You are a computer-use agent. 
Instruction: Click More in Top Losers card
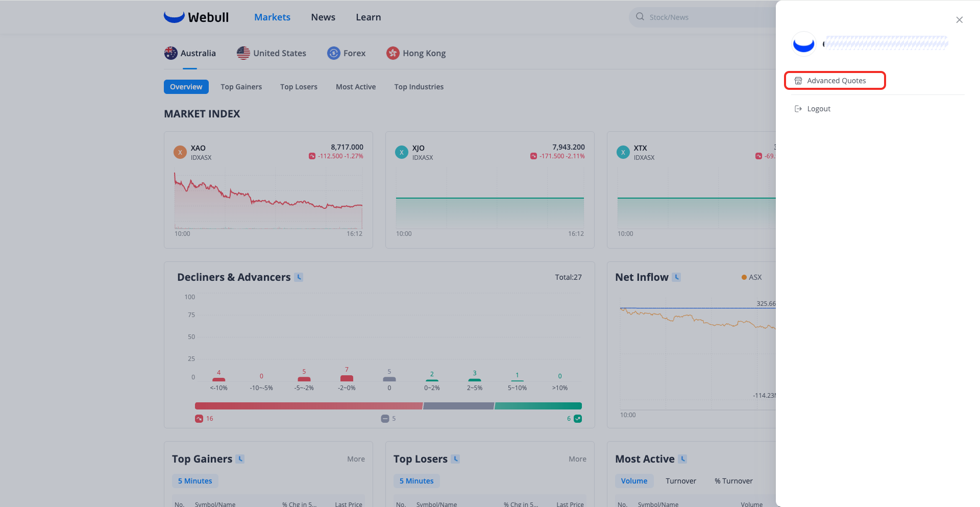(x=577, y=459)
